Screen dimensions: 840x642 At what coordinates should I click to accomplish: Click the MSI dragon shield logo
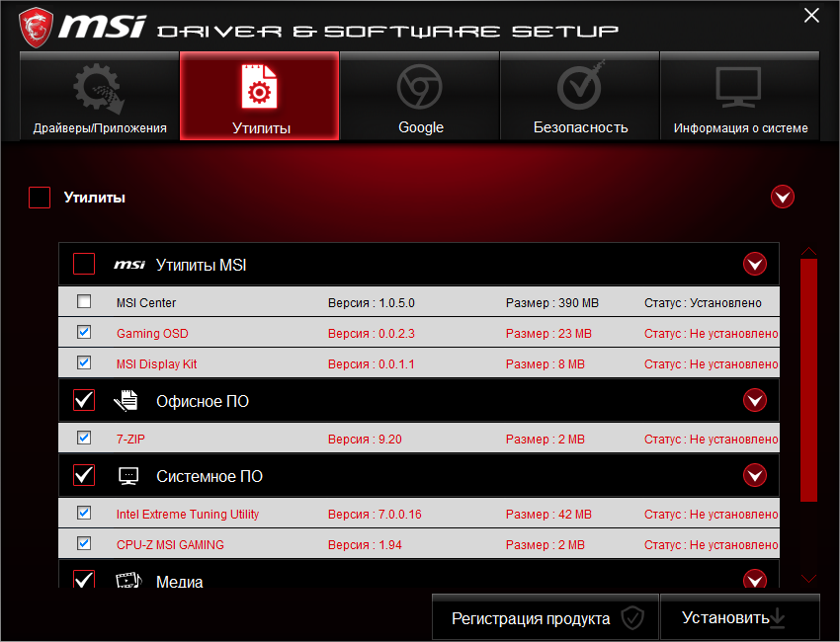(x=36, y=28)
